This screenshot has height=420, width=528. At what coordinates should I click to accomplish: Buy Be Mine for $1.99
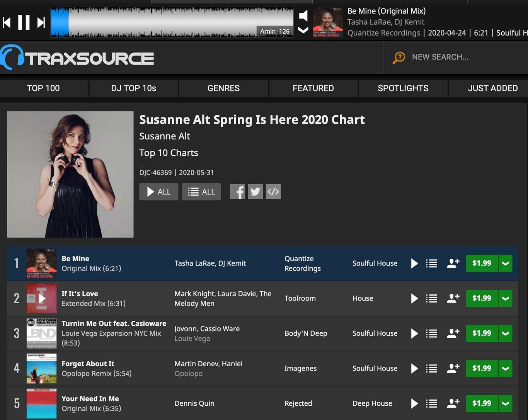coord(482,264)
